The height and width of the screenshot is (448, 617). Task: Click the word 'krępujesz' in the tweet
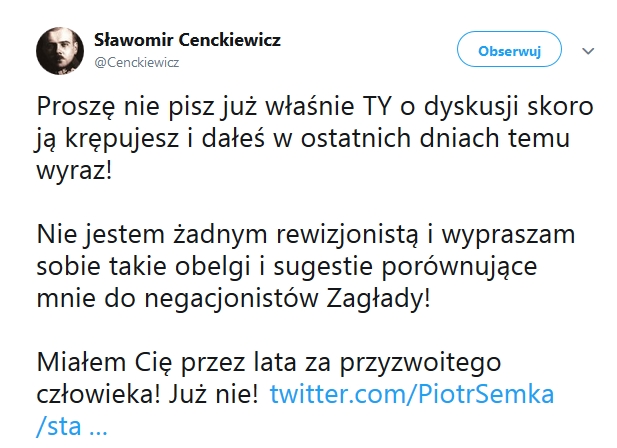coord(126,137)
